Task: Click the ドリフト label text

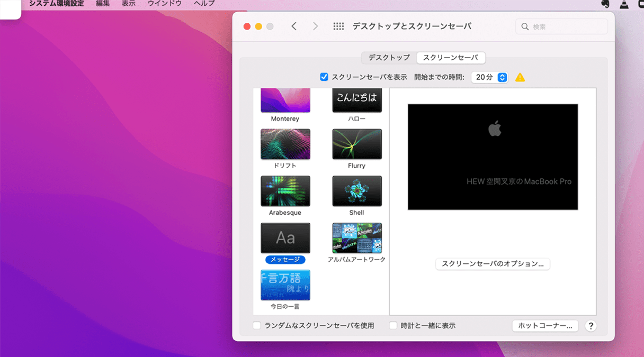Action: (285, 166)
